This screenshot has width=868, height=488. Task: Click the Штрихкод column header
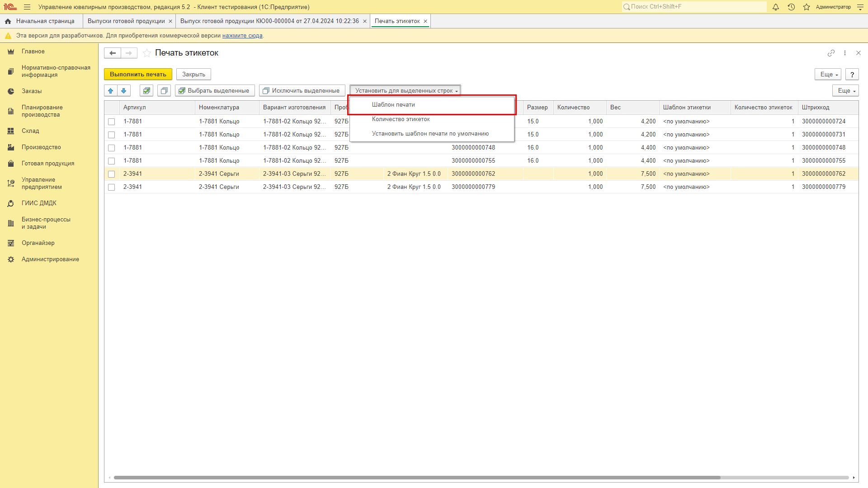(828, 108)
